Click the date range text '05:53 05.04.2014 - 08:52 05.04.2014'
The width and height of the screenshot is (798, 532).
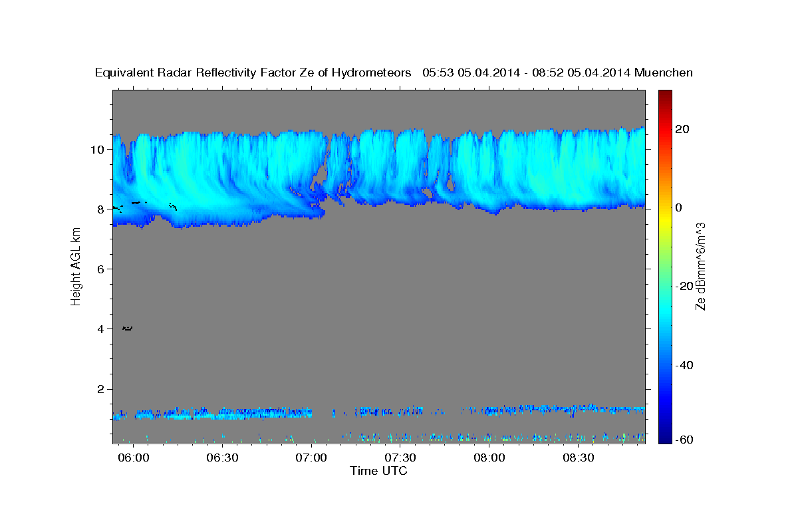tap(527, 73)
